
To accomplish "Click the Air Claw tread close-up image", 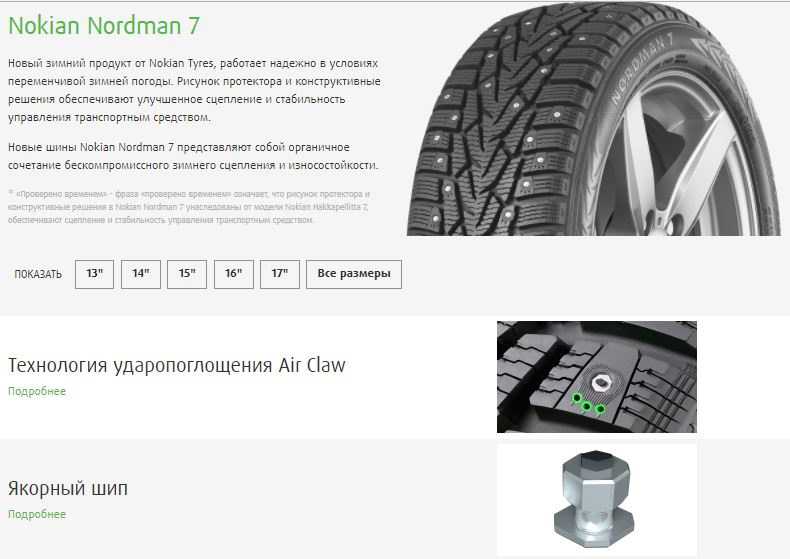I will [x=597, y=377].
